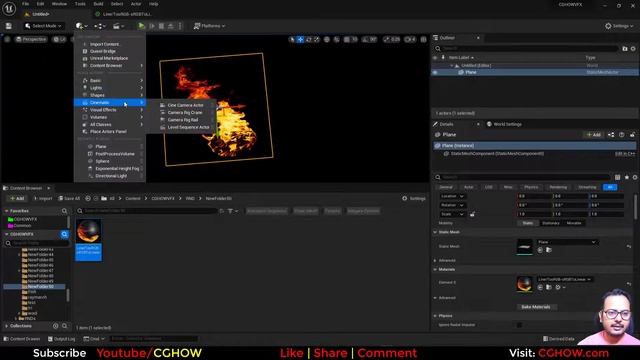Click Place Actors Panel menu entry
This screenshot has height=360, width=640.
point(108,132)
